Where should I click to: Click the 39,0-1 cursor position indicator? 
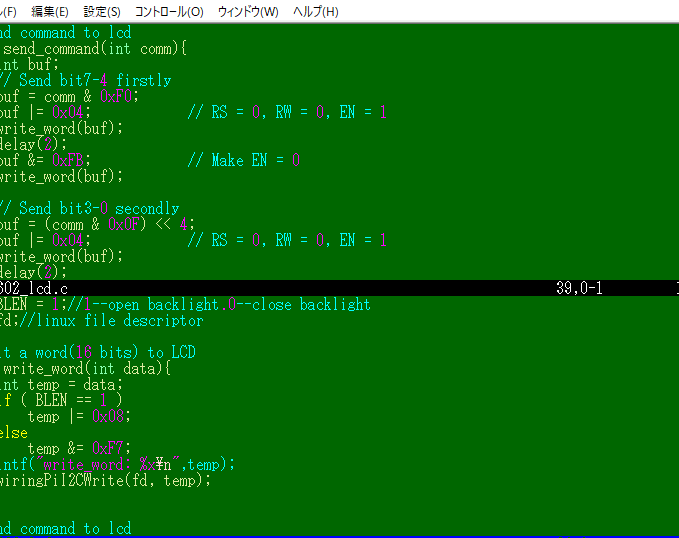[580, 288]
